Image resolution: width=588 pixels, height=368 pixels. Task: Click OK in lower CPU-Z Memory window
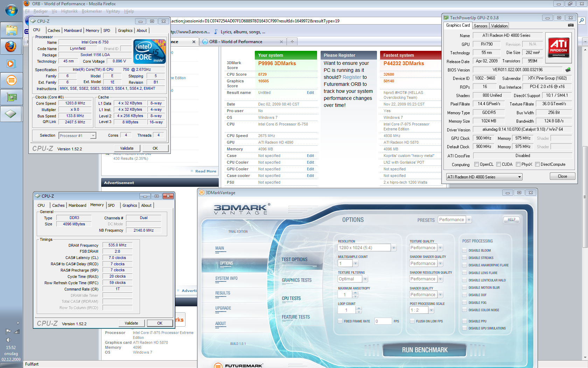pyautogui.click(x=160, y=323)
